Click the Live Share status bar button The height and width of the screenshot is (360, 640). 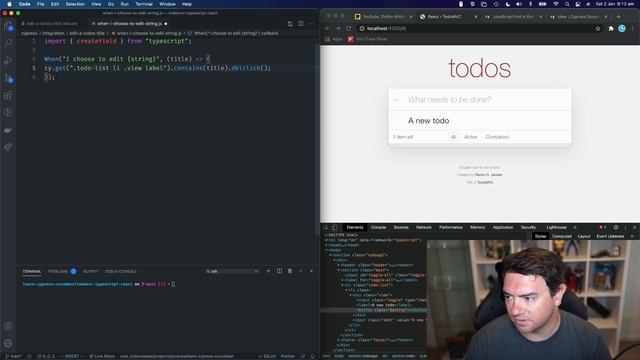coord(102,356)
